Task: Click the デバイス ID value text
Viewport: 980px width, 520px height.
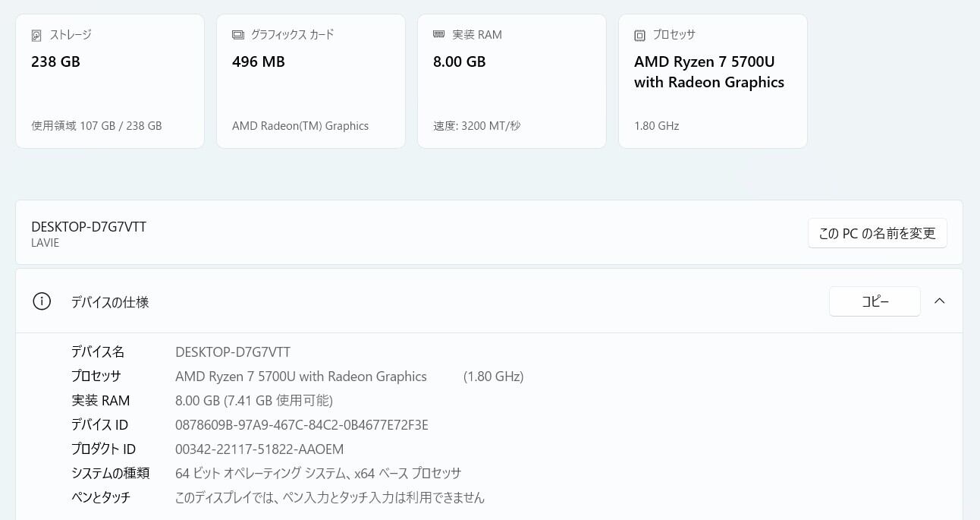Action: coord(301,425)
